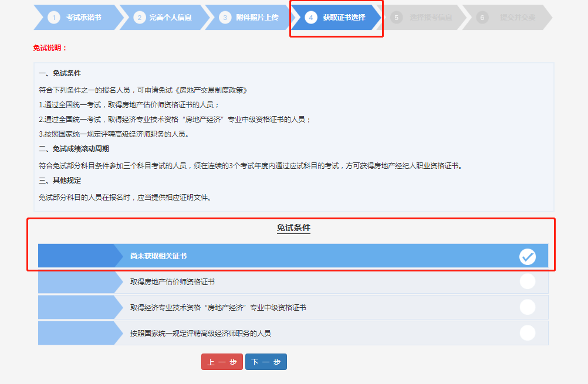
Task: Go to the 考试承诺书 step
Action: point(84,18)
